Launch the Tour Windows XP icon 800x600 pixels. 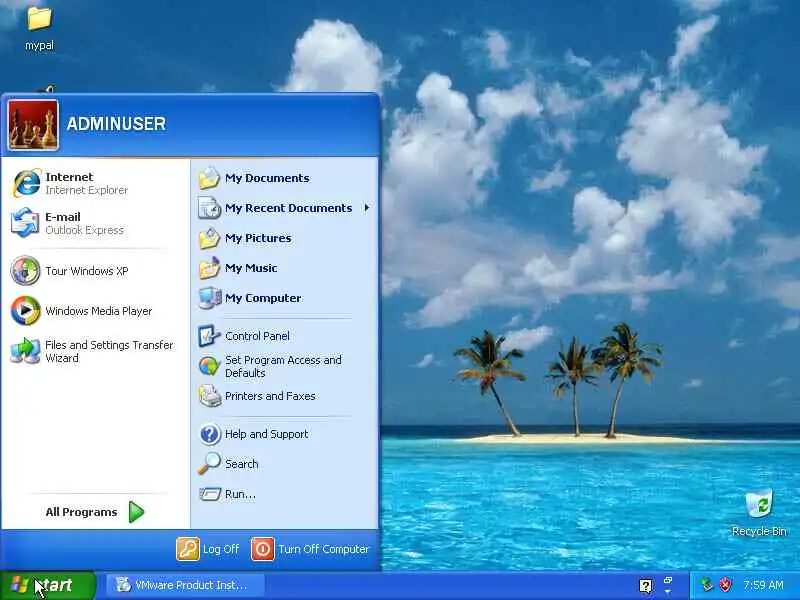tap(26, 270)
